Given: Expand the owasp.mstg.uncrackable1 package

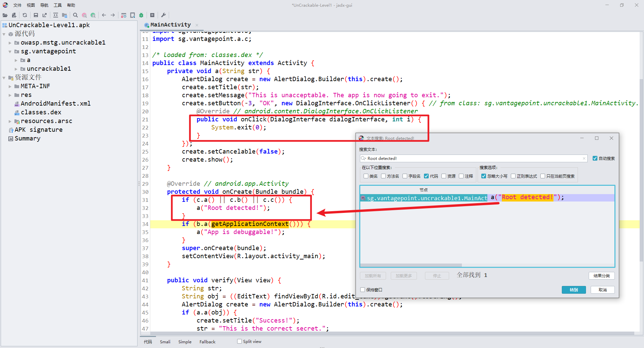Looking at the screenshot, I should click(10, 43).
